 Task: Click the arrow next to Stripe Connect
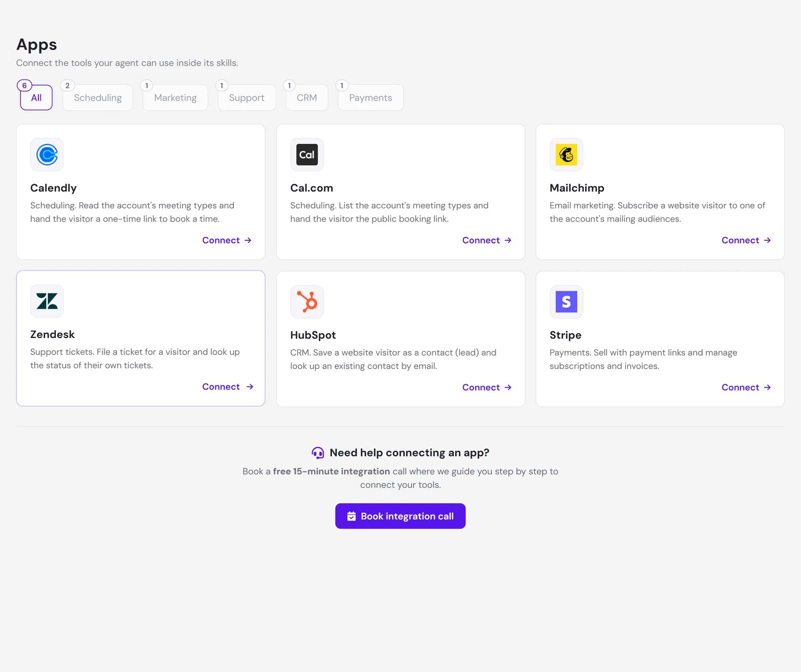pos(767,387)
